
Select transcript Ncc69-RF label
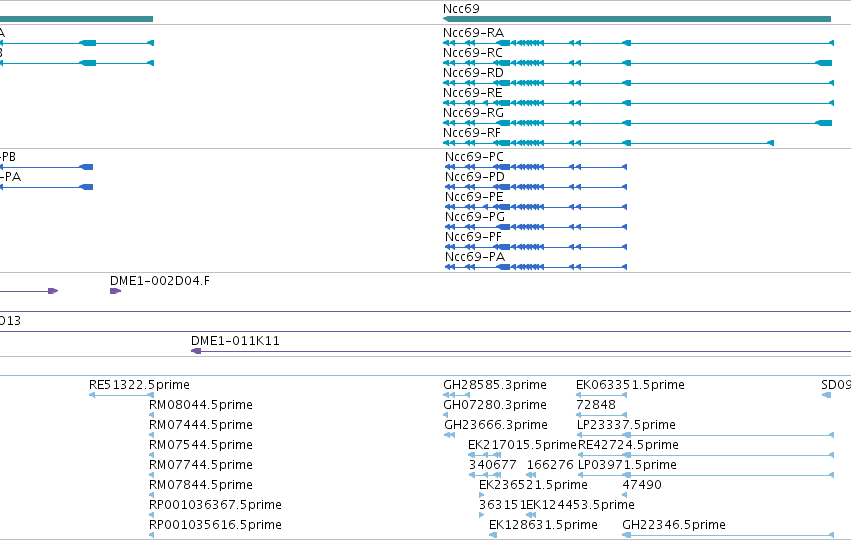472,133
